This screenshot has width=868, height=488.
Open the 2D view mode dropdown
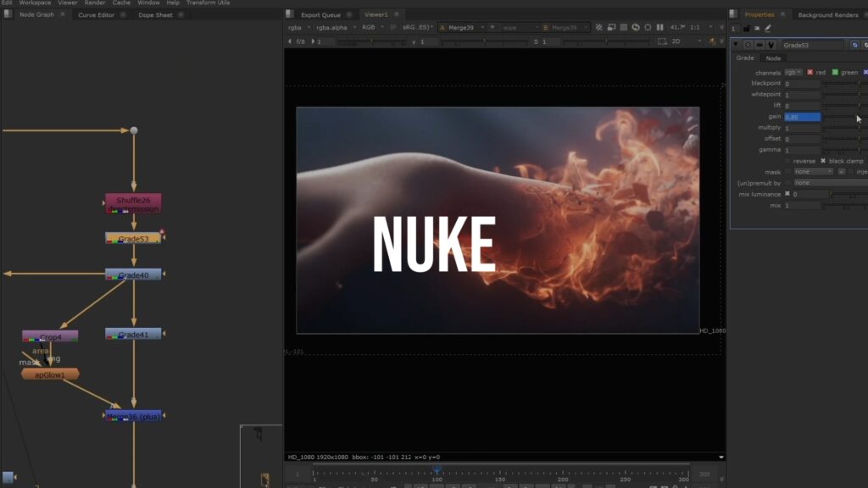click(686, 42)
